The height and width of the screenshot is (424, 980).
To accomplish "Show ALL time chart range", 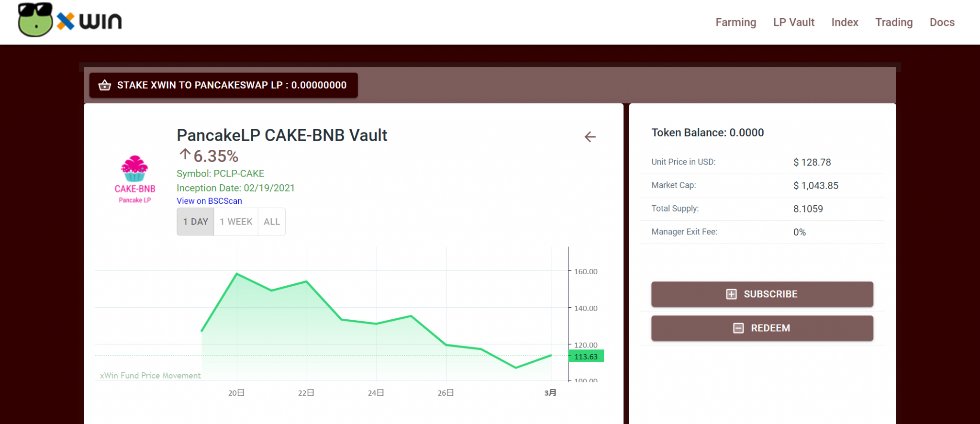I will (x=272, y=222).
